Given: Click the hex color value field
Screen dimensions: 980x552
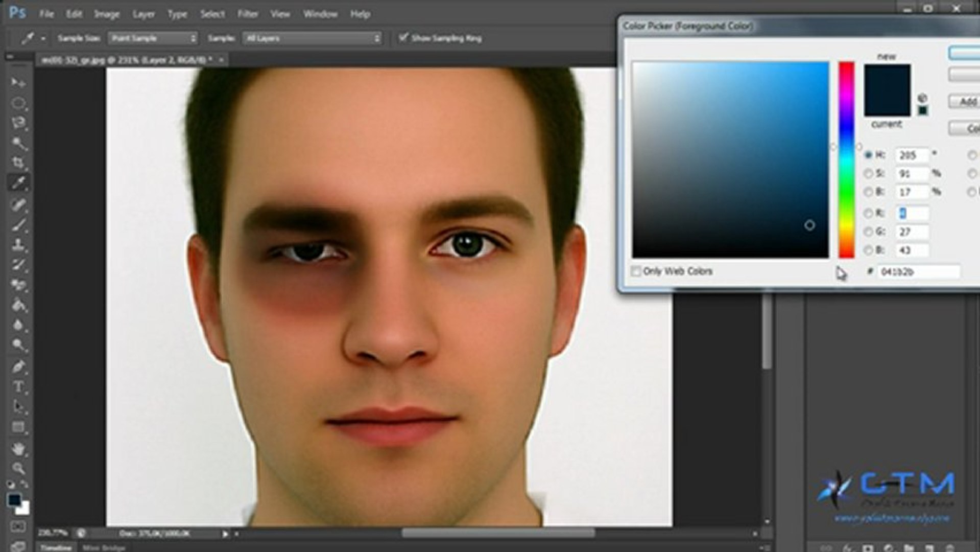Looking at the screenshot, I should pos(918,272).
